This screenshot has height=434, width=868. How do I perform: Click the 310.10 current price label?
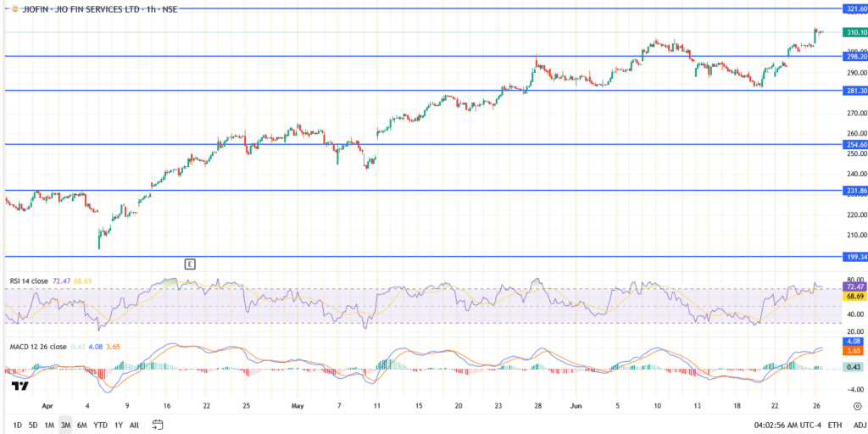(x=854, y=32)
